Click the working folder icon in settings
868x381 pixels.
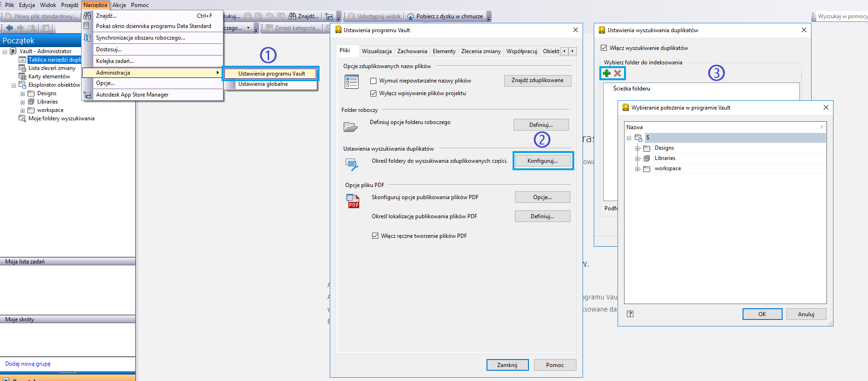click(350, 126)
